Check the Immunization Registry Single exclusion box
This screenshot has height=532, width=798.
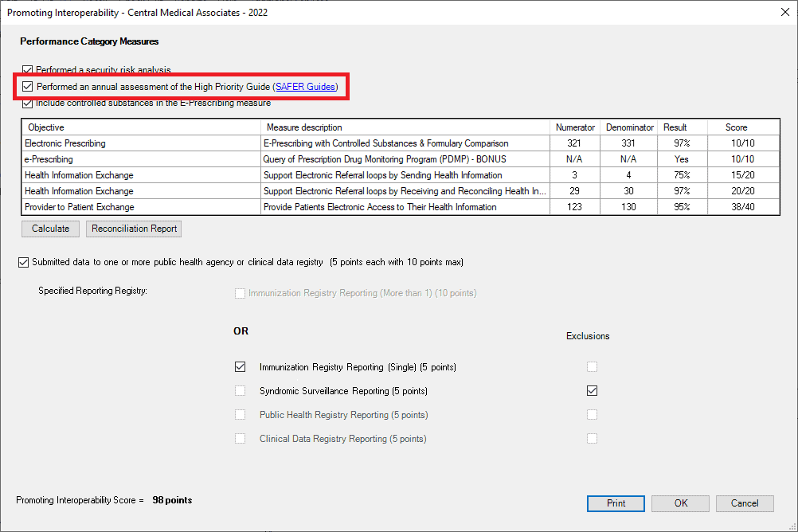592,367
